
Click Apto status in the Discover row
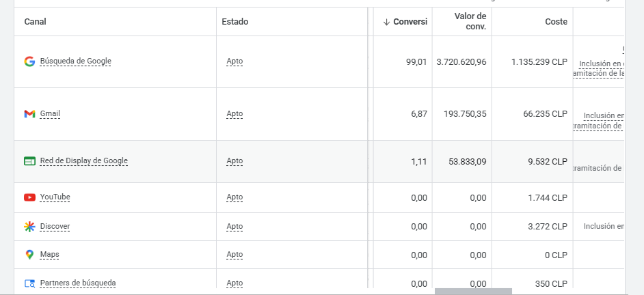234,227
